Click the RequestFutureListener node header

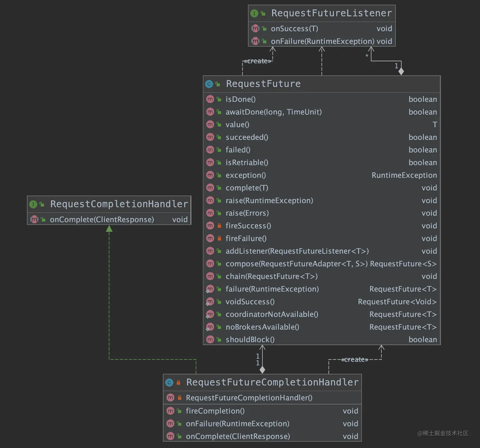click(x=322, y=13)
